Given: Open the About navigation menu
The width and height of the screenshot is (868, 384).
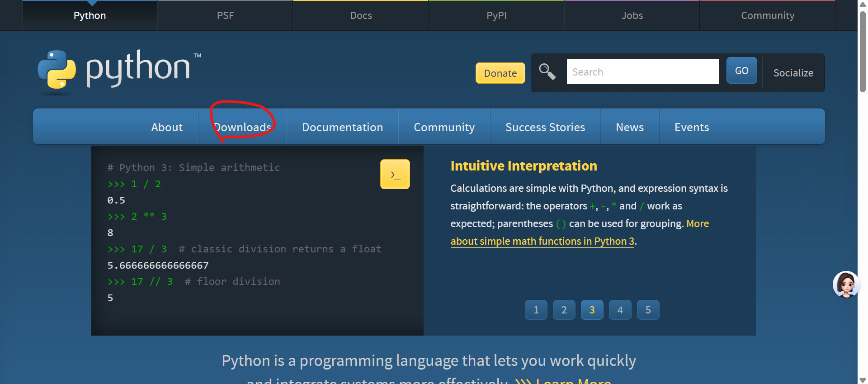Looking at the screenshot, I should pyautogui.click(x=167, y=127).
